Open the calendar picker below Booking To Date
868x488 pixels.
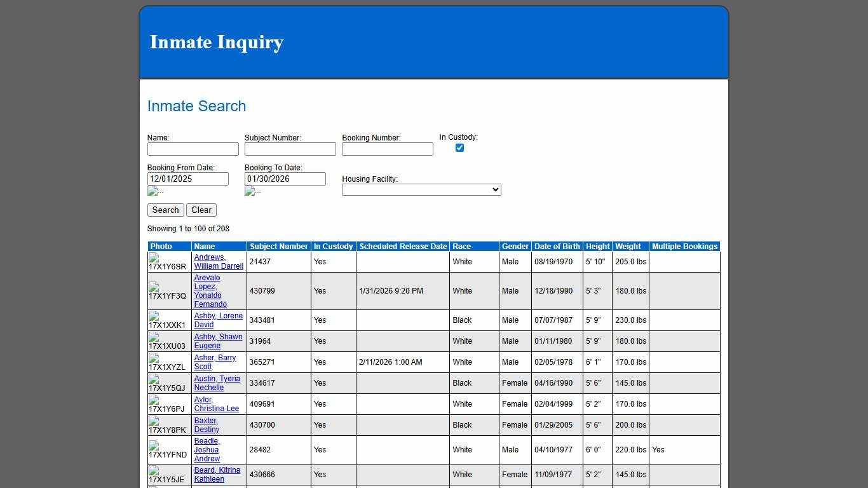click(252, 191)
